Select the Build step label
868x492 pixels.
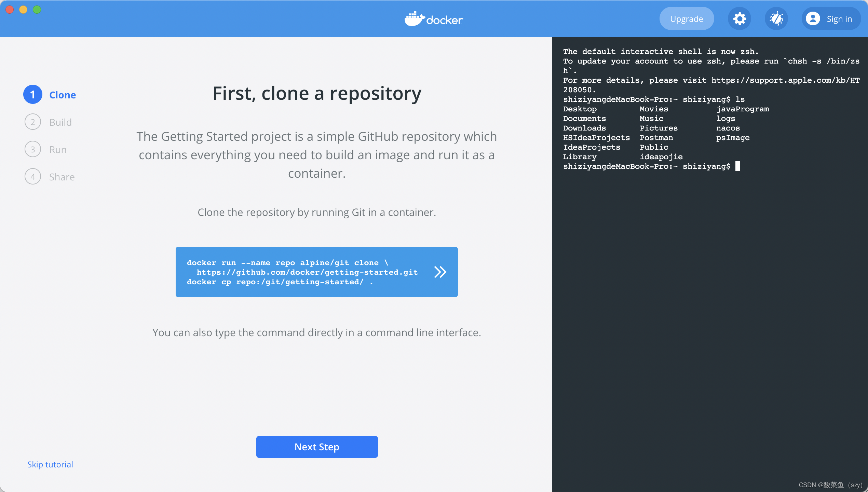60,122
